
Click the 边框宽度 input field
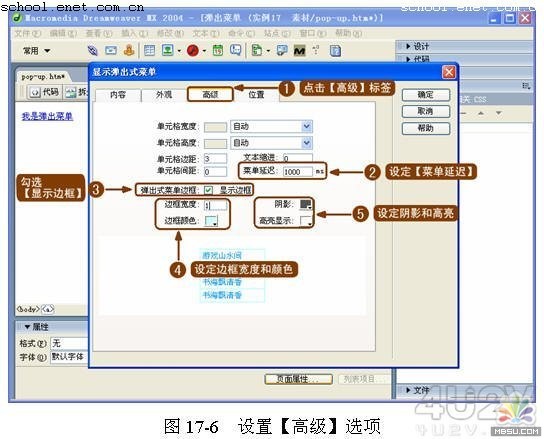coord(215,205)
